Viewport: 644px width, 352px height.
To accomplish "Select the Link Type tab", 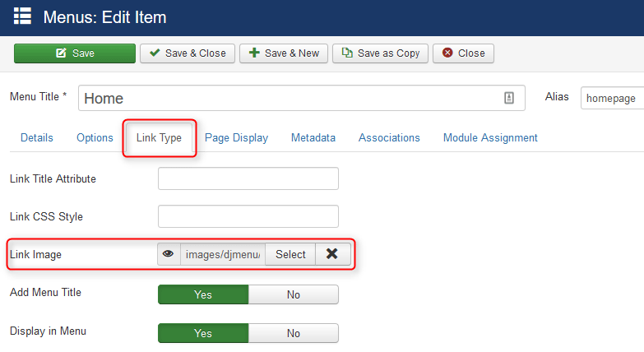I will (x=159, y=137).
